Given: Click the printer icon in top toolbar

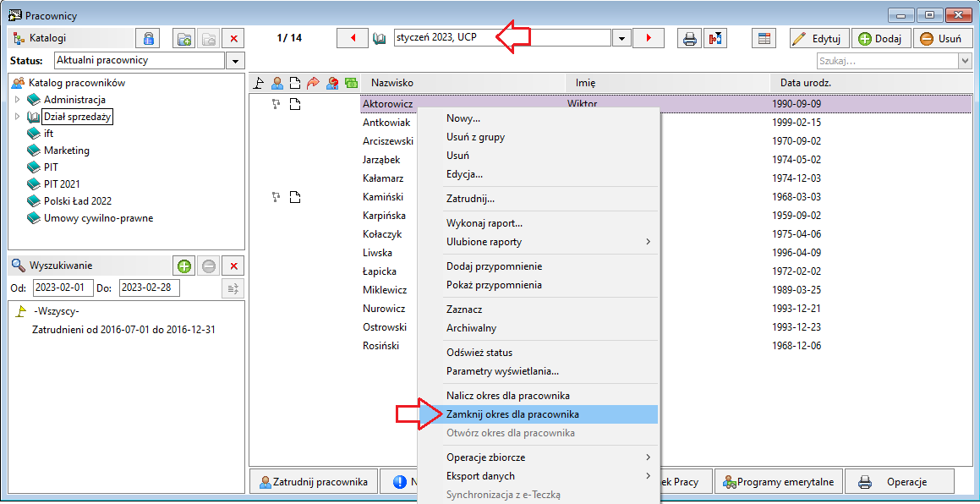Looking at the screenshot, I should click(689, 38).
